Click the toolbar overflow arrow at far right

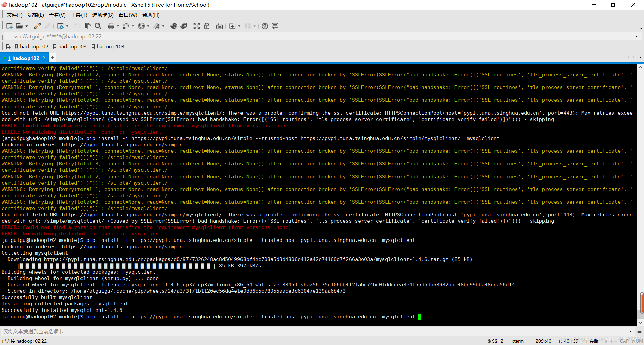point(641,28)
